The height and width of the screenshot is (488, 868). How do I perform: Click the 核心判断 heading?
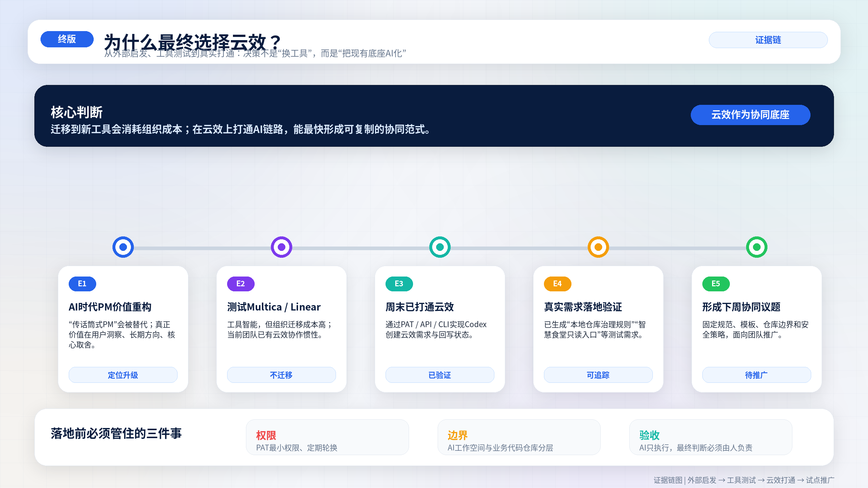coord(77,112)
